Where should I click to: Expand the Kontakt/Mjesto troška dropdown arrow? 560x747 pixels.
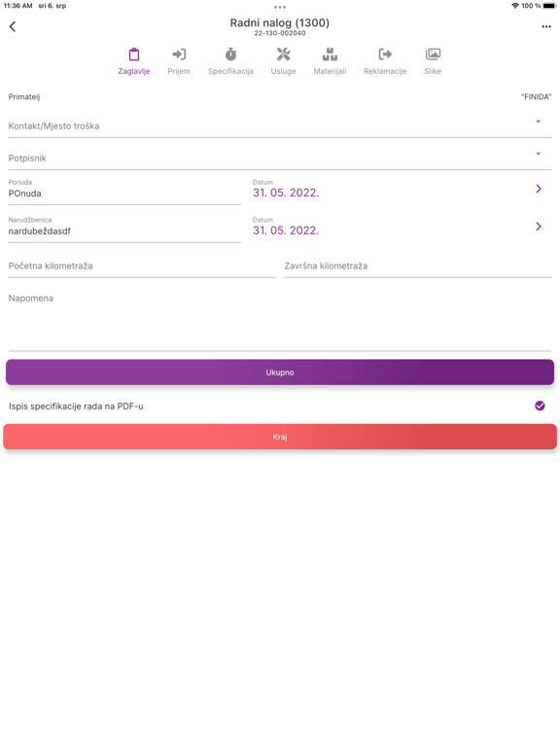click(x=538, y=122)
